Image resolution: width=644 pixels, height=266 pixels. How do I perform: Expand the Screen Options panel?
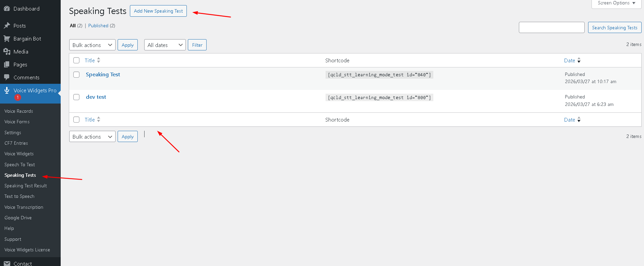click(x=616, y=3)
